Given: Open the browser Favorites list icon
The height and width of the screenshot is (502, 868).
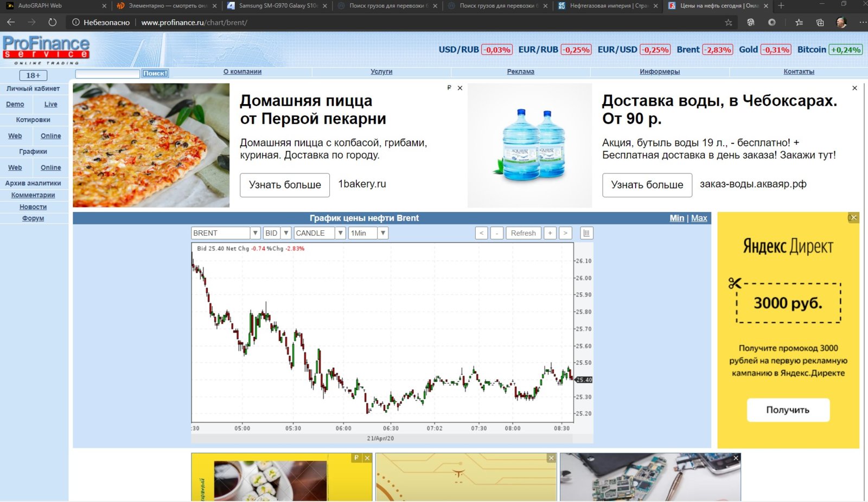Looking at the screenshot, I should point(799,22).
